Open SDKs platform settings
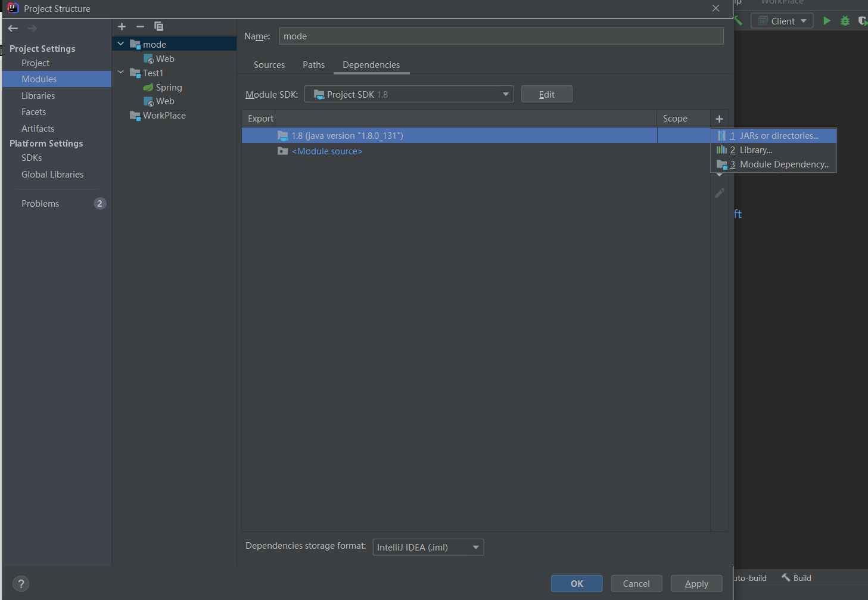The height and width of the screenshot is (600, 868). (32, 157)
